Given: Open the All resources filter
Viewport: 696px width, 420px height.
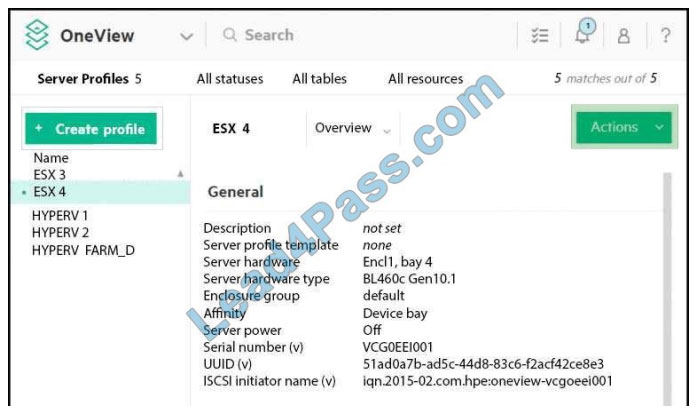Looking at the screenshot, I should pyautogui.click(x=425, y=79).
